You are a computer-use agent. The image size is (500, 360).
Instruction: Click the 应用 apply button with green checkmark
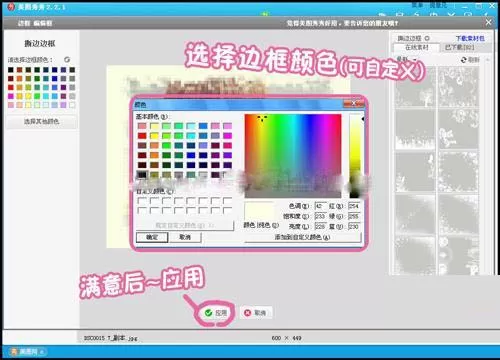216,313
